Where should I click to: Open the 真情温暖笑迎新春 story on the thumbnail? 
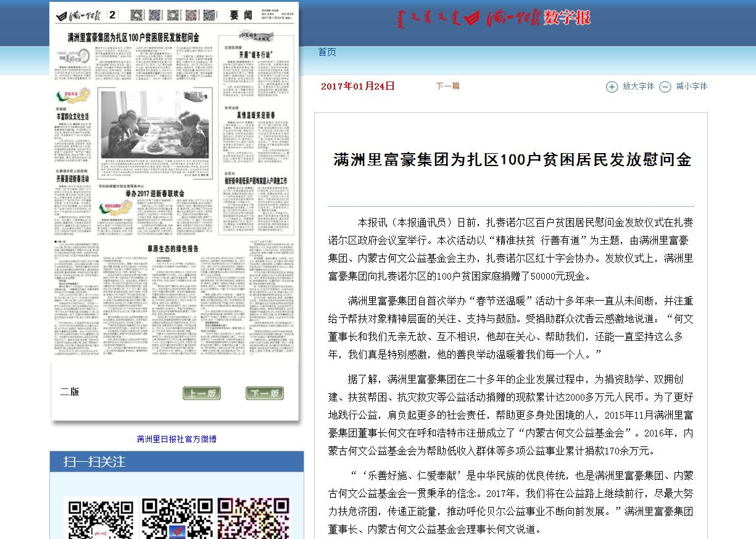click(256, 115)
